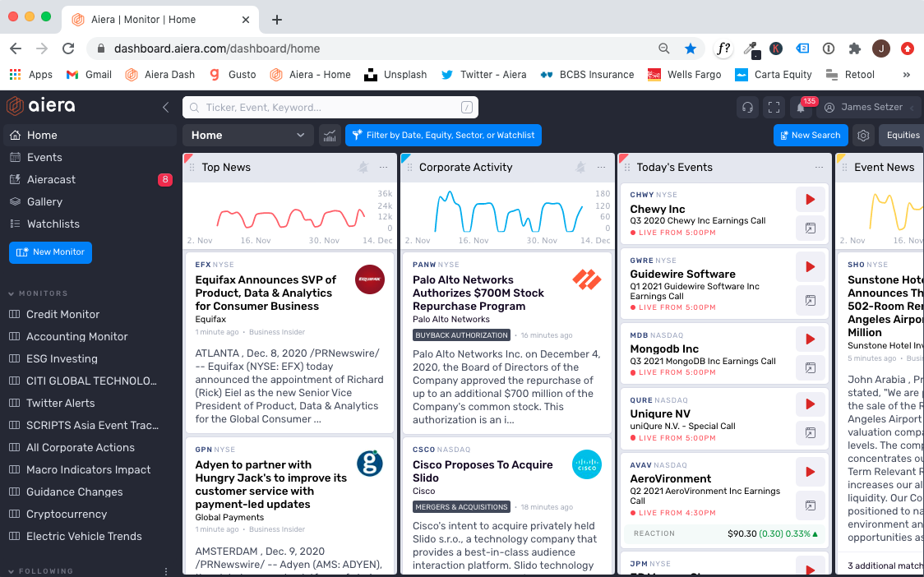Screen dimensions: 924x577
Task: Reload the browser page
Action: point(68,49)
